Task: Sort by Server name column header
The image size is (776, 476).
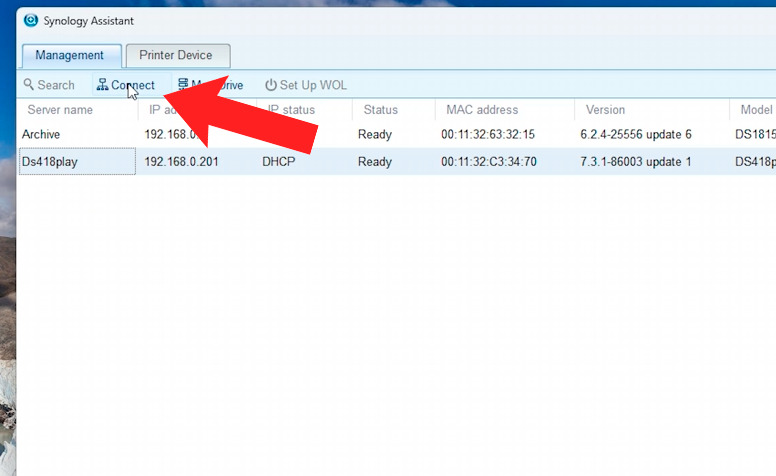Action: 60,110
